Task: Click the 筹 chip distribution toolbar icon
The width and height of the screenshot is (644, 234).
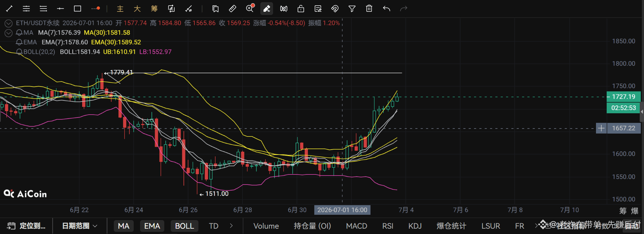Action: [x=154, y=9]
